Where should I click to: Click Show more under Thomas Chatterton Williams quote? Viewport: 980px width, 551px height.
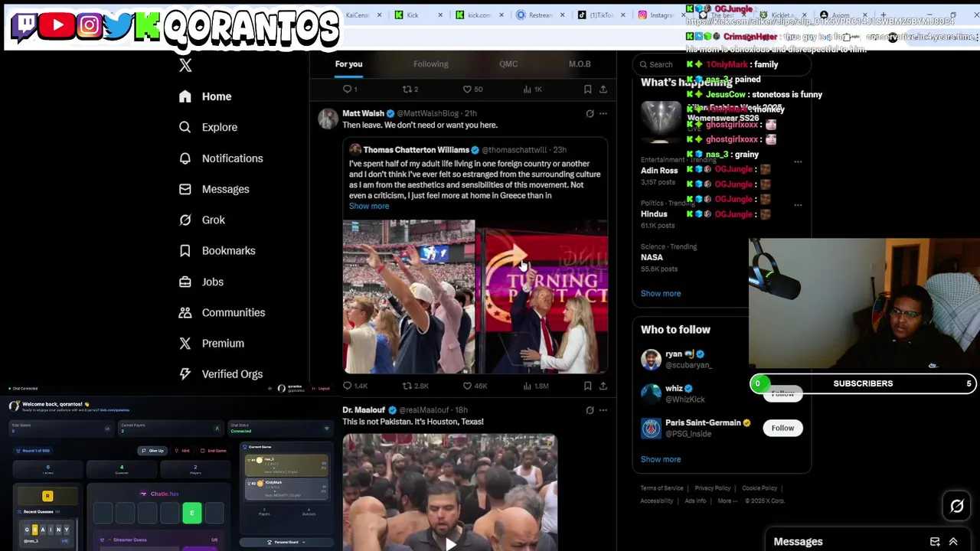[x=369, y=207]
